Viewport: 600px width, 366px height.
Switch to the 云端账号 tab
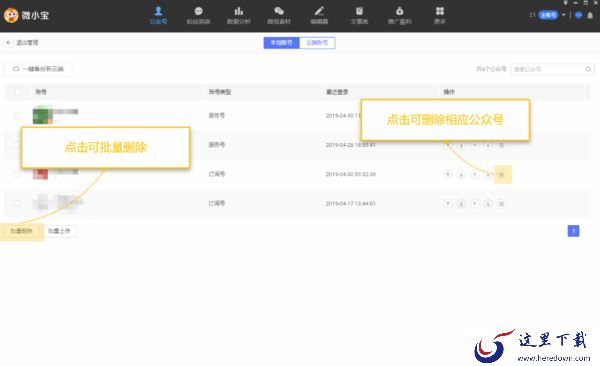point(317,42)
